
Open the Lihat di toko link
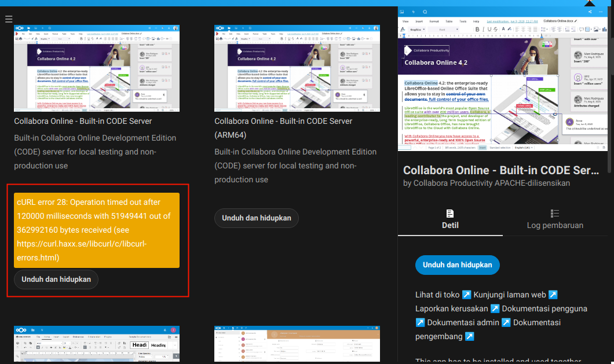point(443,295)
